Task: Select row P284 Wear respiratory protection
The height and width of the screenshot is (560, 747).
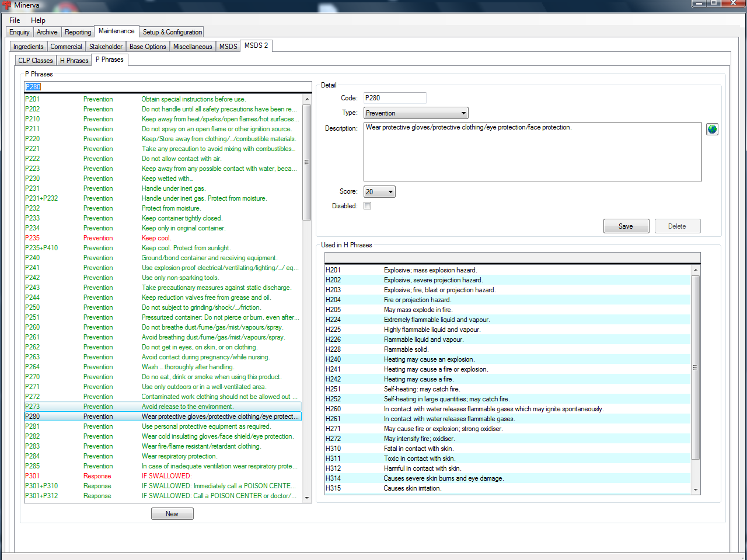Action: (x=162, y=456)
